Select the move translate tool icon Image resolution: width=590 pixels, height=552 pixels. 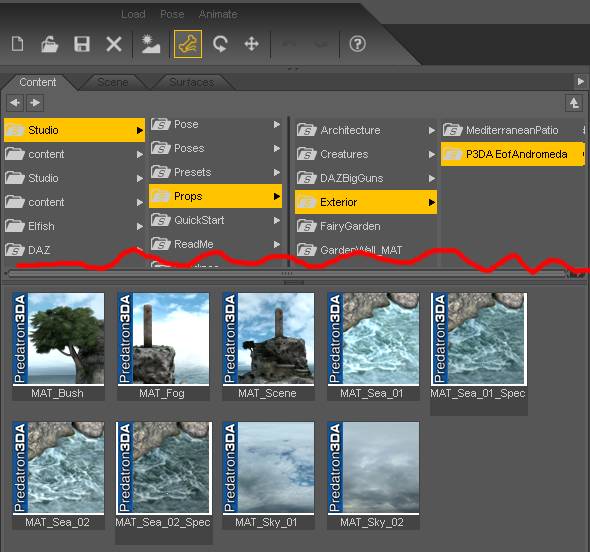point(251,44)
